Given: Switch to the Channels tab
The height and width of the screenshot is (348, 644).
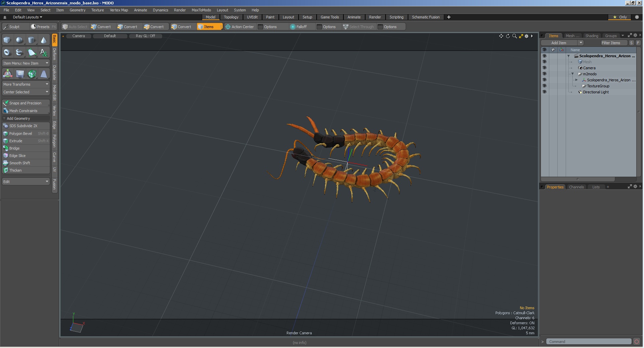Looking at the screenshot, I should 576,187.
